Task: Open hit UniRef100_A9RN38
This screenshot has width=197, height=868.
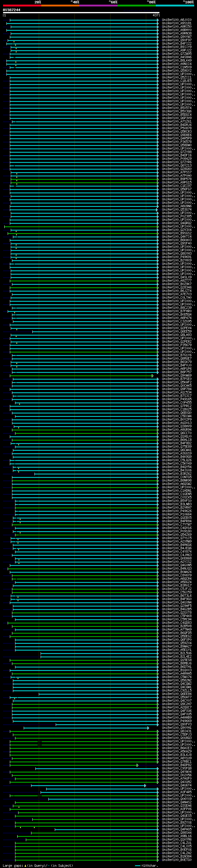Action: [177, 33]
